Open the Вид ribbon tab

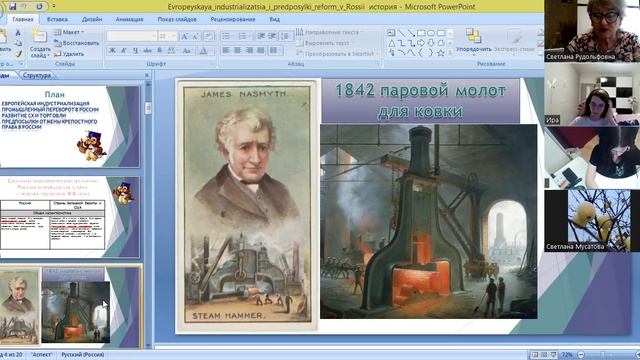pos(275,19)
